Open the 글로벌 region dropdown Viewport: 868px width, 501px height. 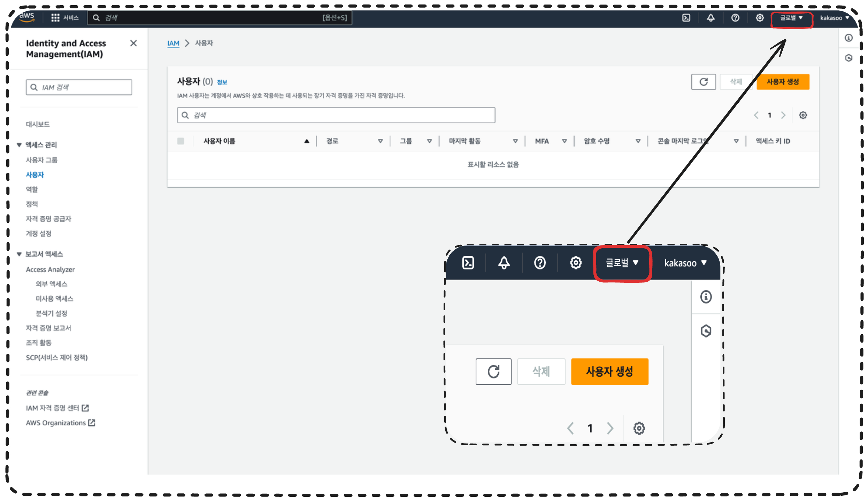[791, 18]
